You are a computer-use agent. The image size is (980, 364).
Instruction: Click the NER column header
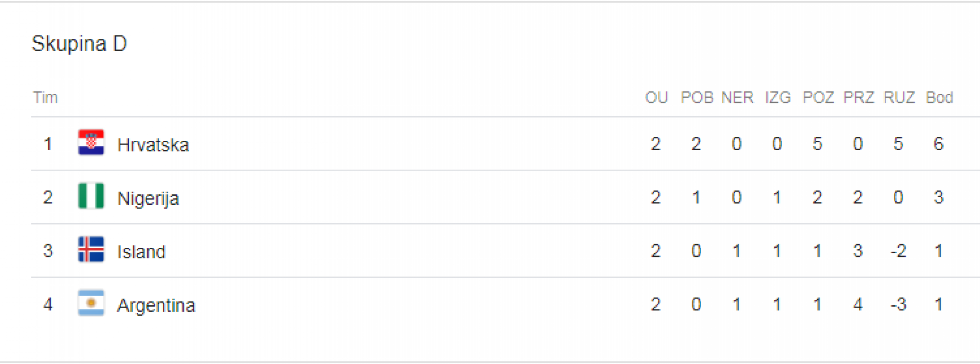pos(737,98)
